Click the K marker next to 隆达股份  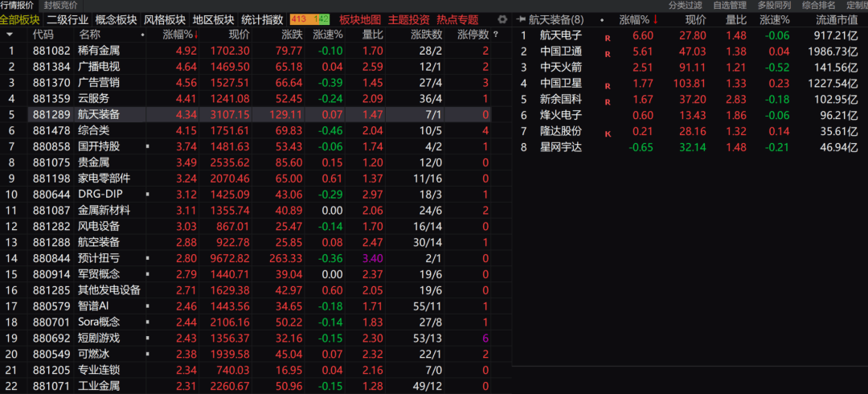[x=608, y=133]
